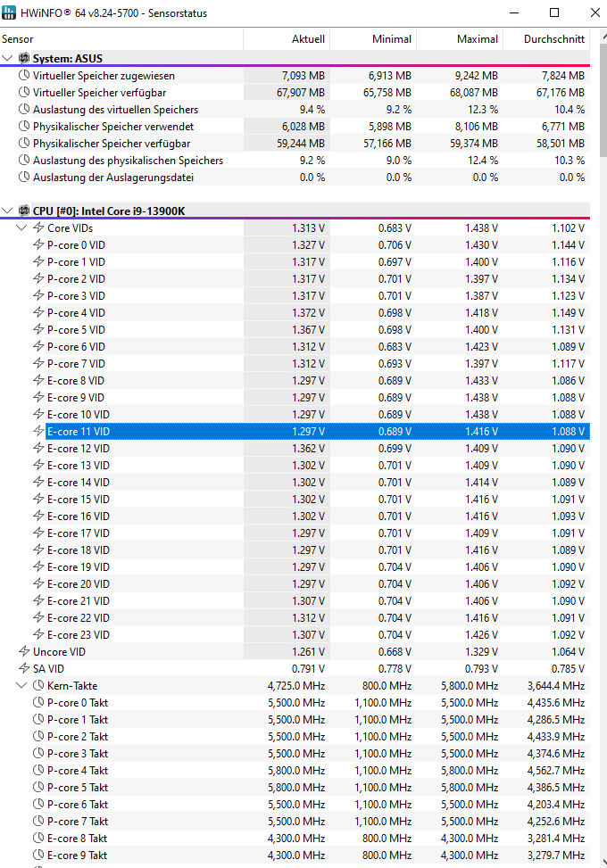Select the P-core 6 Takt row
The image size is (607, 868).
pyautogui.click(x=295, y=804)
